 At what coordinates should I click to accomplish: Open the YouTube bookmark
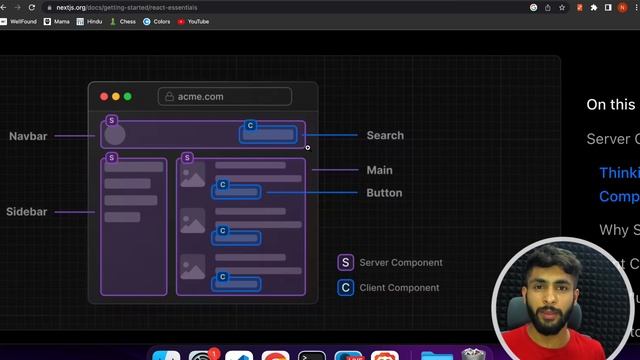[193, 22]
